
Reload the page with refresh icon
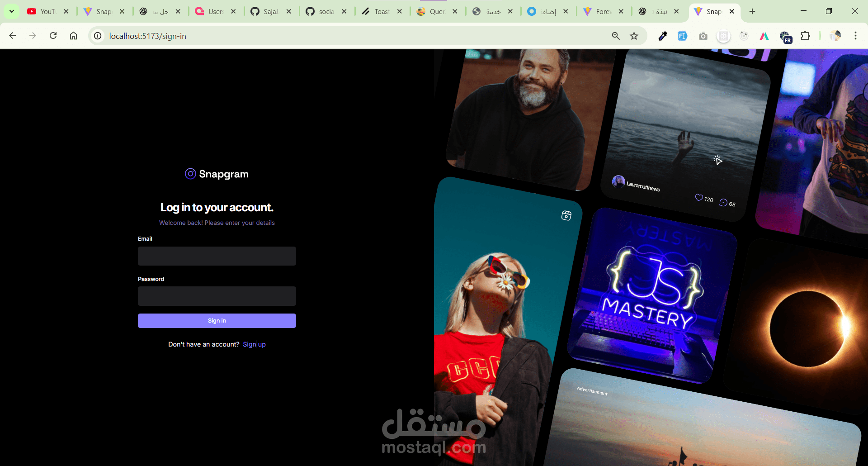click(53, 36)
